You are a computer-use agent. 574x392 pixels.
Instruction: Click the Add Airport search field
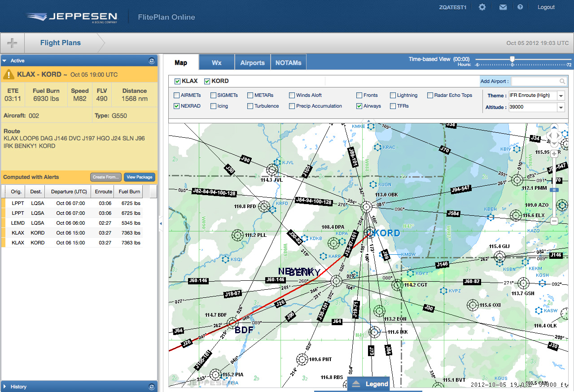[535, 81]
